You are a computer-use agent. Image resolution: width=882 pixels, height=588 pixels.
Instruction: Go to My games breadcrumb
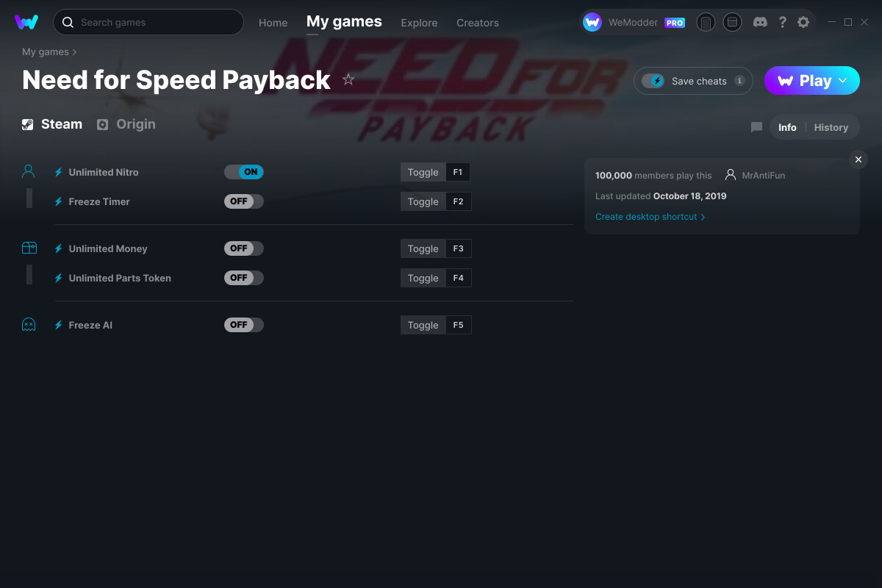pyautogui.click(x=46, y=52)
